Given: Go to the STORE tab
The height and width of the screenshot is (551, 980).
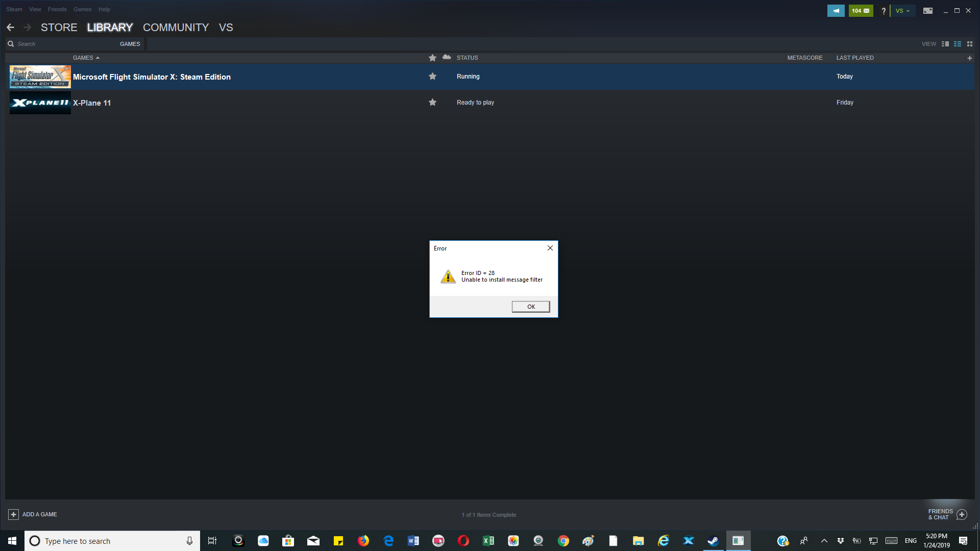Looking at the screenshot, I should coord(59,28).
